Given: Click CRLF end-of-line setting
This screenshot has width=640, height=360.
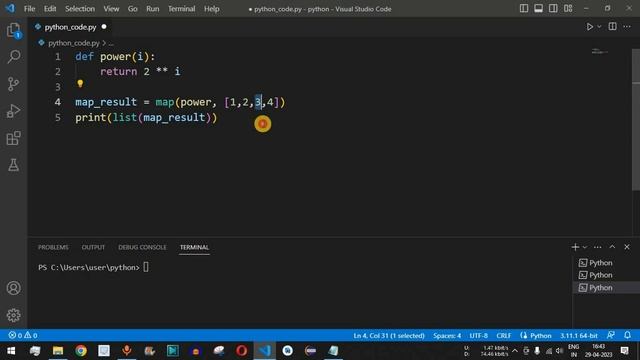Looking at the screenshot, I should coord(504,336).
